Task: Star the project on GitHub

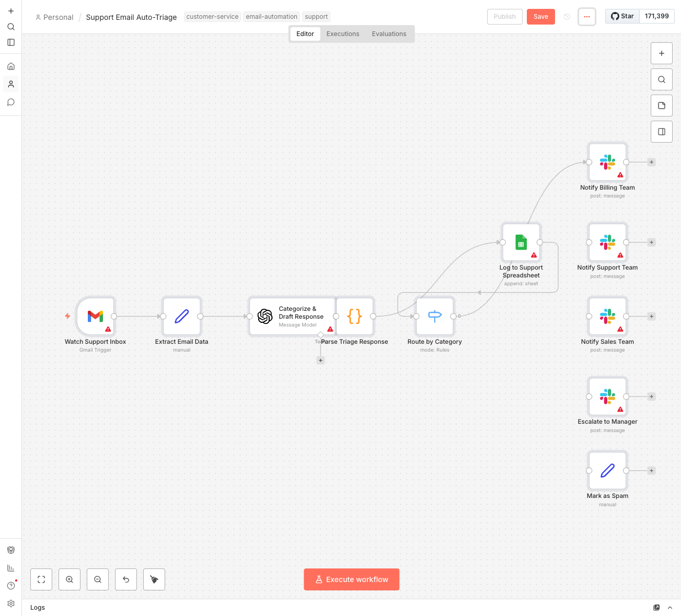Action: click(622, 16)
